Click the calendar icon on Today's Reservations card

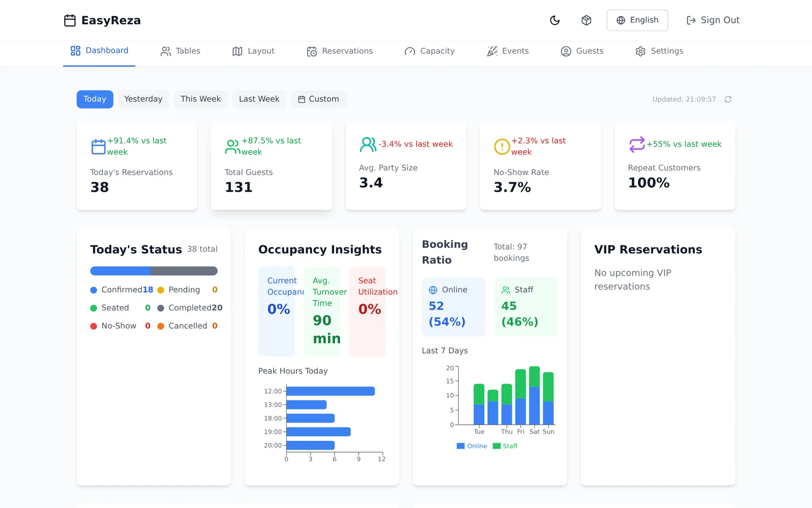(x=98, y=147)
